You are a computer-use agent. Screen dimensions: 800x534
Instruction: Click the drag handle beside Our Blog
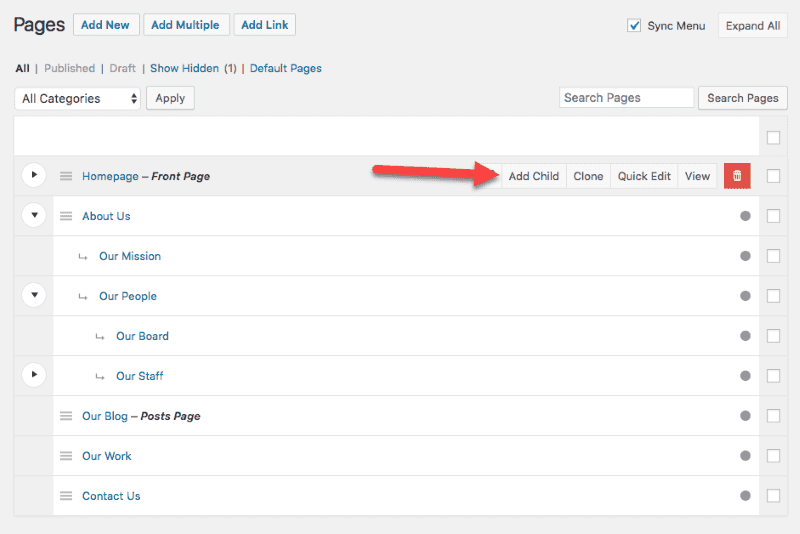(x=66, y=416)
